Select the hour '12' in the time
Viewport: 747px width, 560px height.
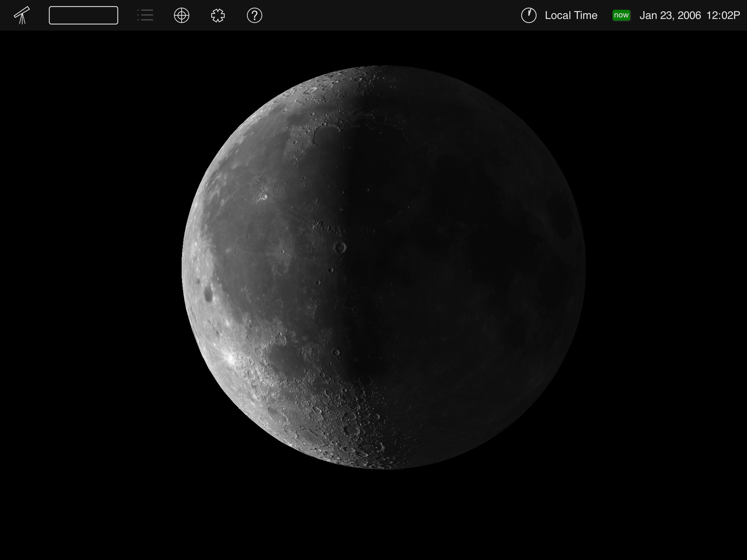tap(713, 15)
